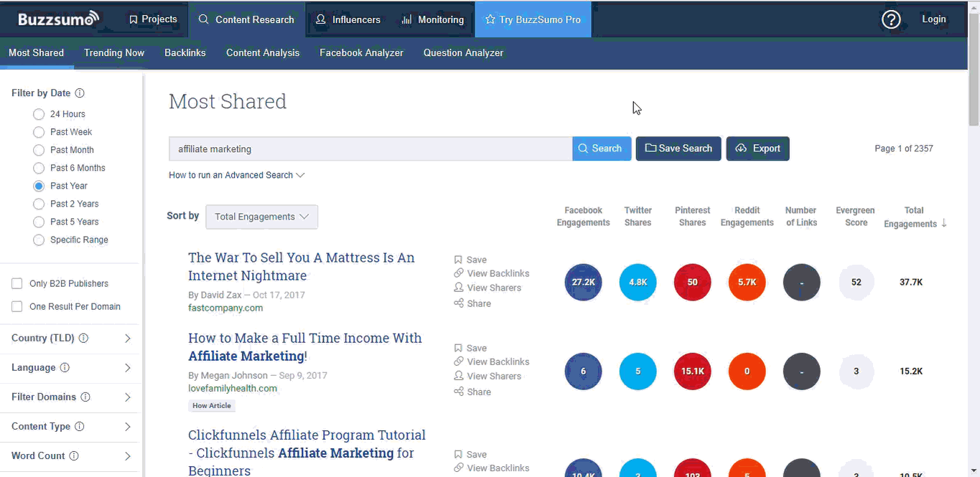
Task: Save the Full Time Income article
Action: pos(470,348)
